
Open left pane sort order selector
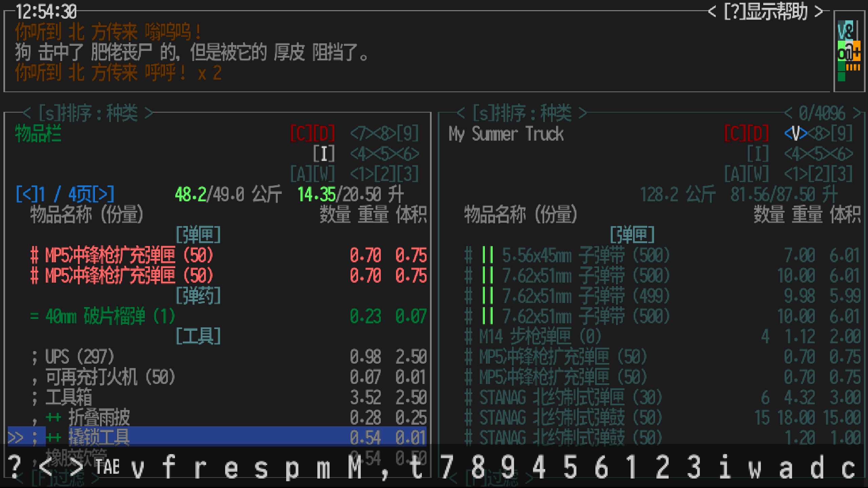[x=88, y=113]
